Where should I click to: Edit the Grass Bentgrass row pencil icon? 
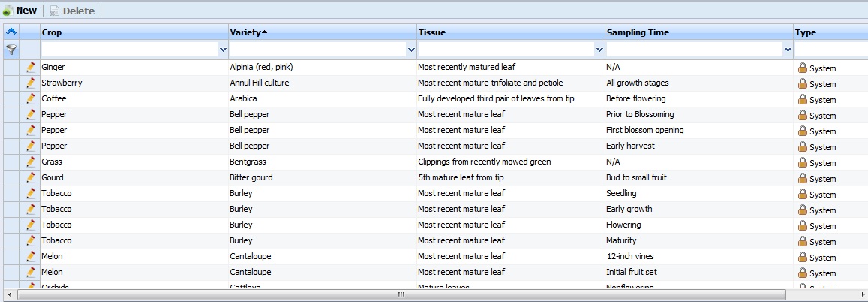[x=31, y=162]
